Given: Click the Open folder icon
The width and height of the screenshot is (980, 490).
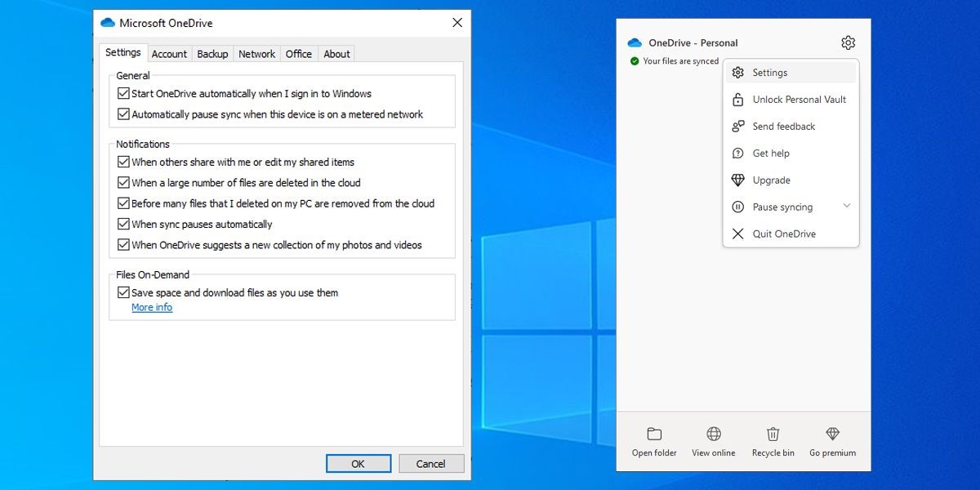Looking at the screenshot, I should (653, 434).
